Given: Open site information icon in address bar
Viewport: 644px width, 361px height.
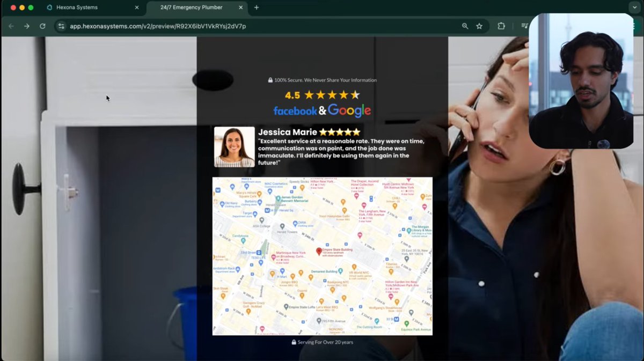Looking at the screenshot, I should pyautogui.click(x=61, y=26).
